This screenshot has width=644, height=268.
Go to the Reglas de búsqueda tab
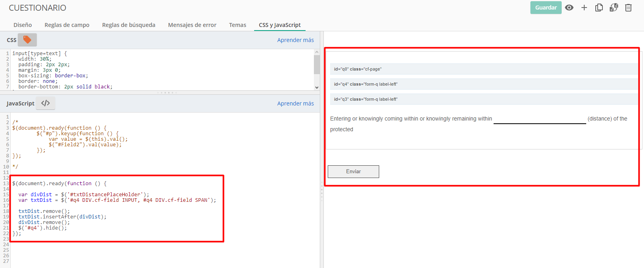pos(129,25)
